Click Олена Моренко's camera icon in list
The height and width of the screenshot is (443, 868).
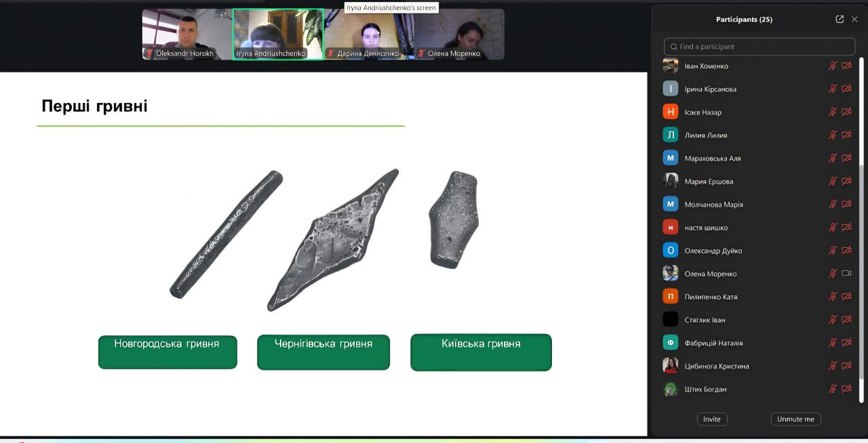pyautogui.click(x=846, y=274)
